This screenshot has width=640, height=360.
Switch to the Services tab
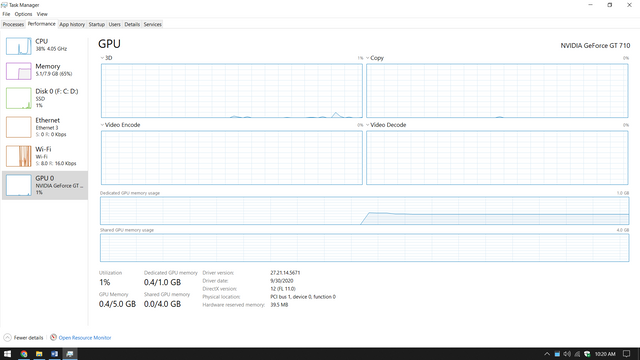153,24
